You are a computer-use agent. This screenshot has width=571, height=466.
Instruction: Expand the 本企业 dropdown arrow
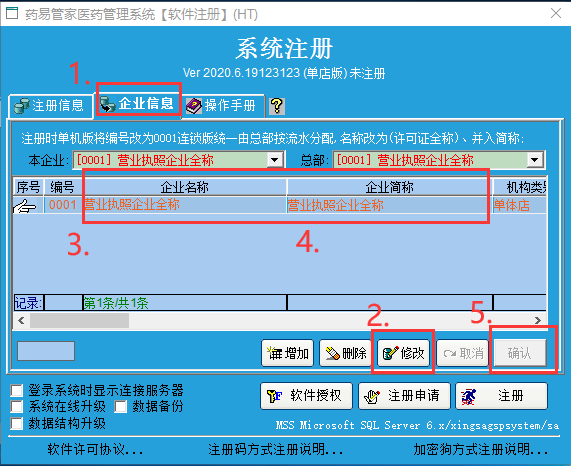coord(275,159)
